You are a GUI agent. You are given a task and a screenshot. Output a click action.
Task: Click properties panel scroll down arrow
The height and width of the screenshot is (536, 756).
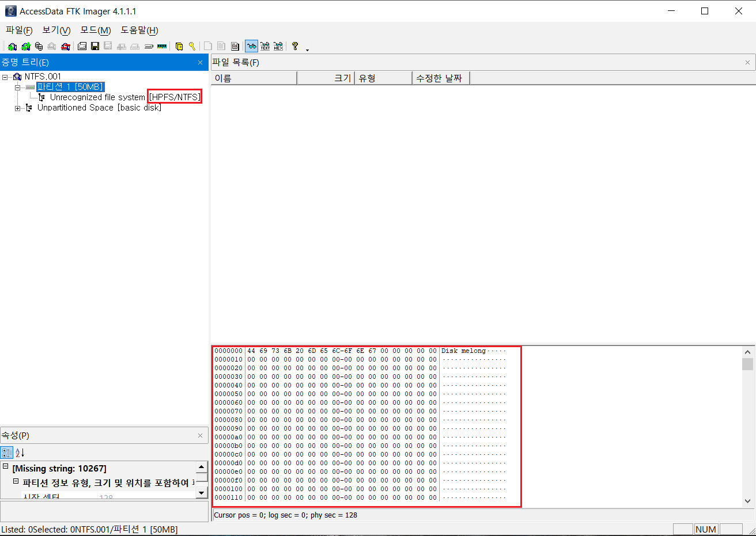[x=202, y=492]
